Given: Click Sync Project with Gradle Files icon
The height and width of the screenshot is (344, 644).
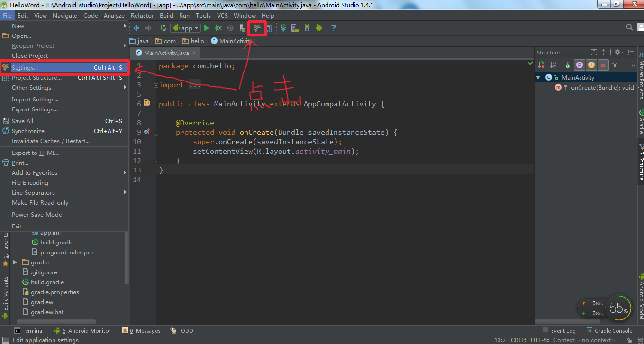Looking at the screenshot, I should (x=283, y=28).
